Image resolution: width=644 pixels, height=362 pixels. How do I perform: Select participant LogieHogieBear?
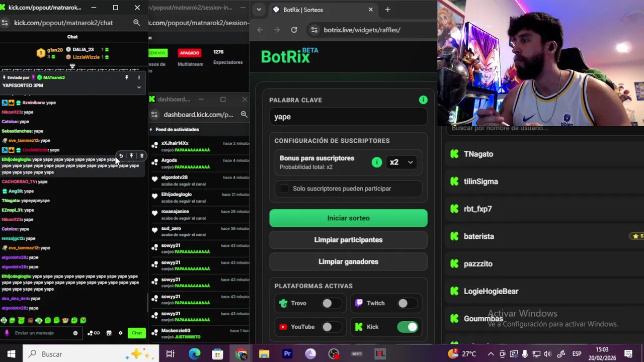point(491,291)
